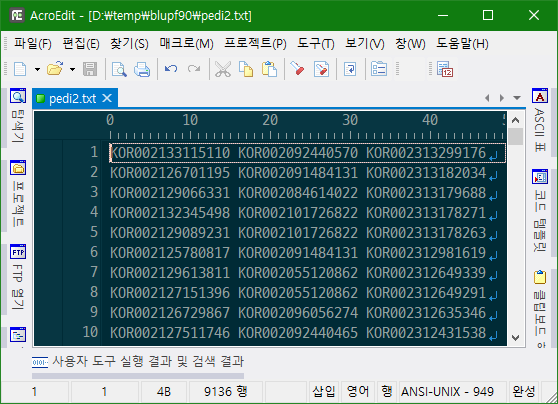
Task: Click the Paste clipboard icon
Action: (269, 69)
